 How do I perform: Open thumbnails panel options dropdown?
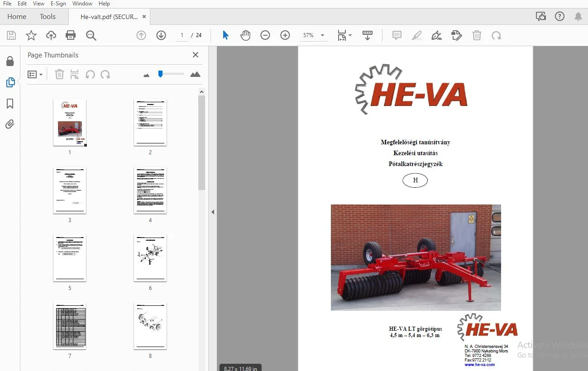(x=35, y=74)
